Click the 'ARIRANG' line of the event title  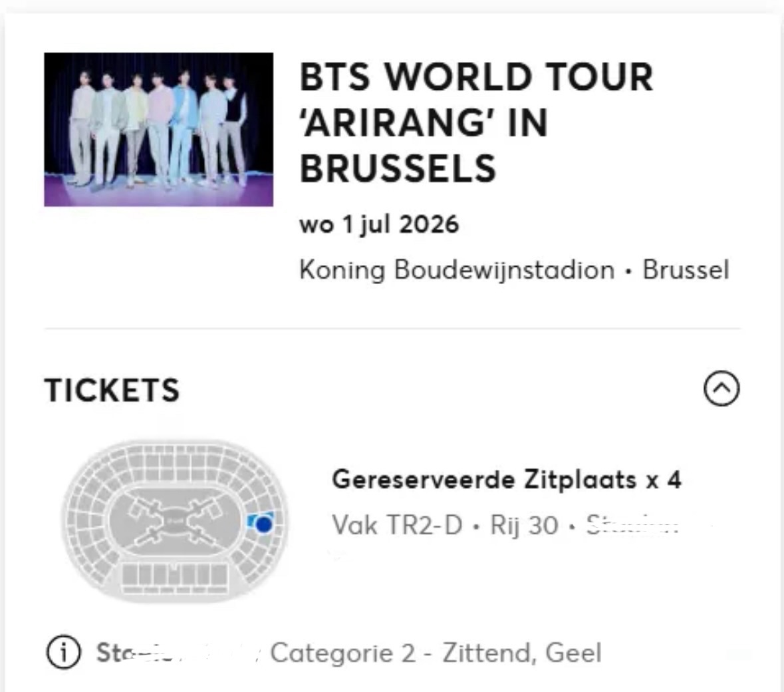pos(423,123)
